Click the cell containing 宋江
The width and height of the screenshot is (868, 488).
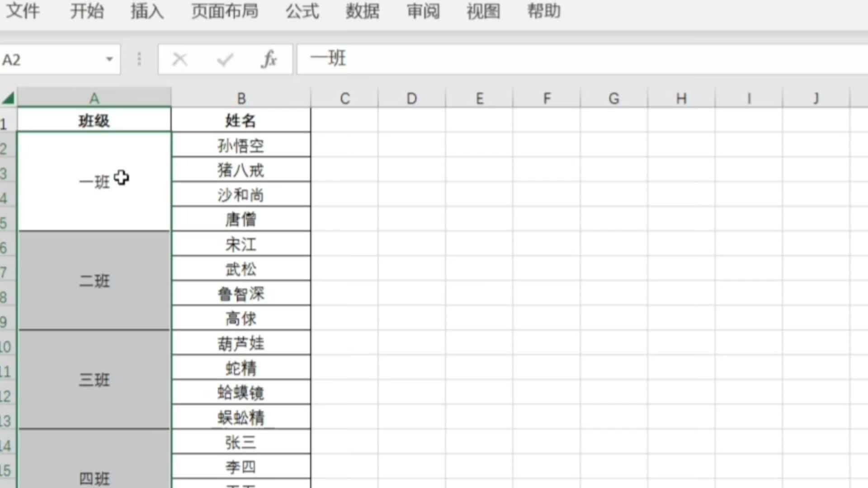(241, 244)
